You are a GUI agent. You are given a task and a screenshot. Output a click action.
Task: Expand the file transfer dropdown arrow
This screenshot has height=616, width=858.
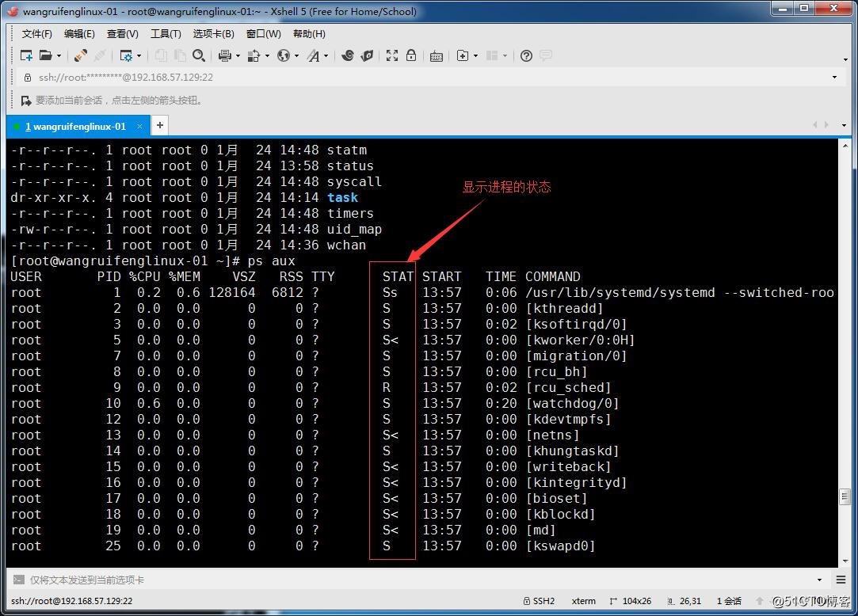click(267, 56)
